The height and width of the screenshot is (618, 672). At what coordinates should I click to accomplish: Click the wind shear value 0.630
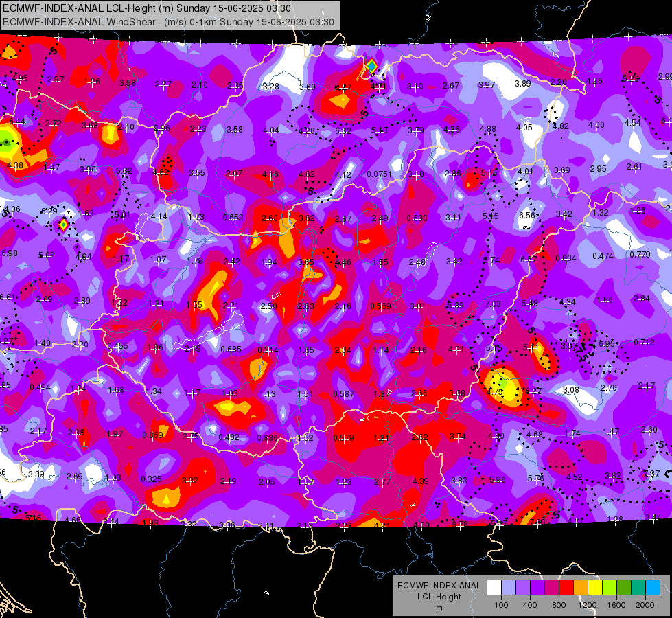[417, 218]
